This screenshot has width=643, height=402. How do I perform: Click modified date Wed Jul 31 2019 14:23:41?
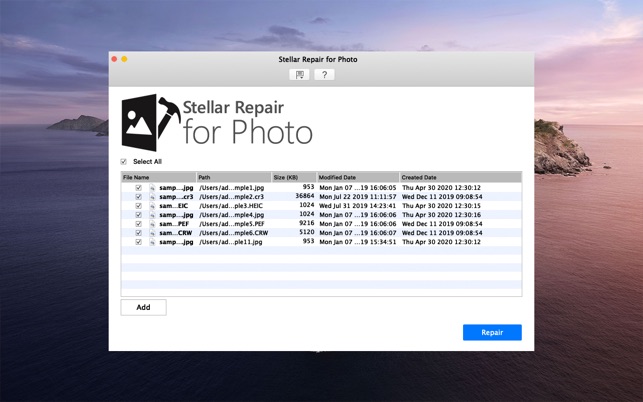358,206
